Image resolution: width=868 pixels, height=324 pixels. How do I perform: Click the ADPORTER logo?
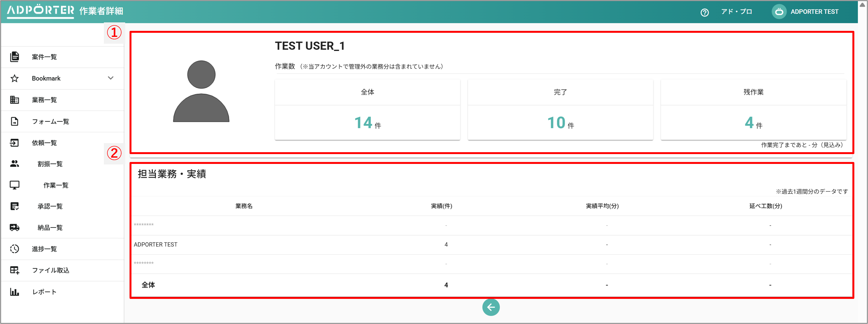coord(39,11)
